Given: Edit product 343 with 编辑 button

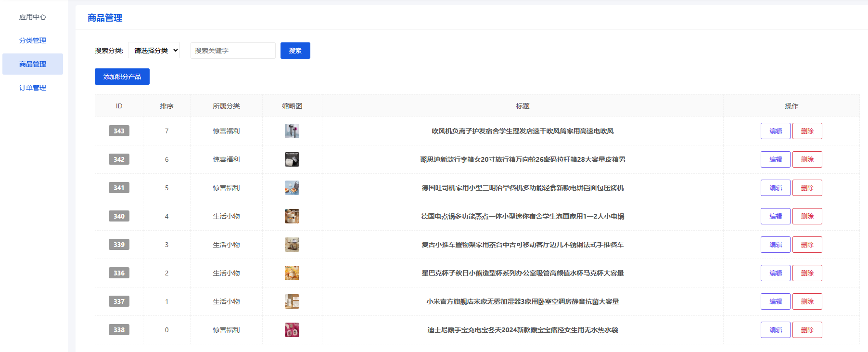Looking at the screenshot, I should 775,131.
